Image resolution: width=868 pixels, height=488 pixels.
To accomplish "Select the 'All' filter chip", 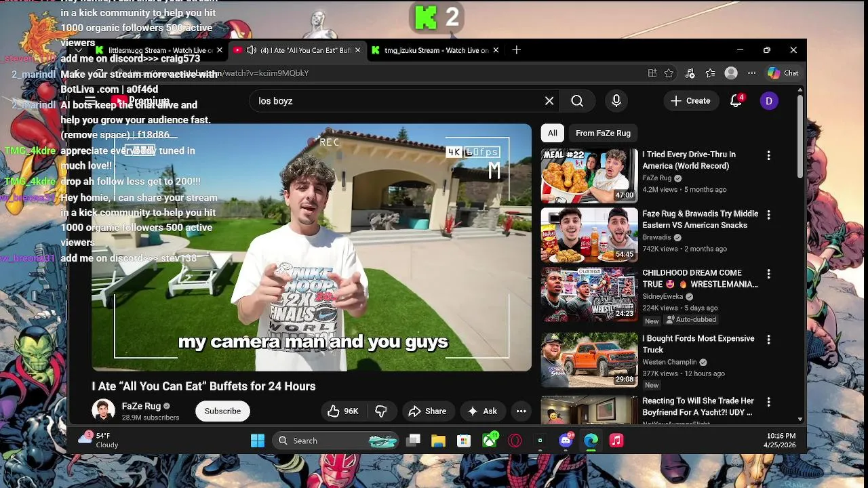I will [553, 134].
